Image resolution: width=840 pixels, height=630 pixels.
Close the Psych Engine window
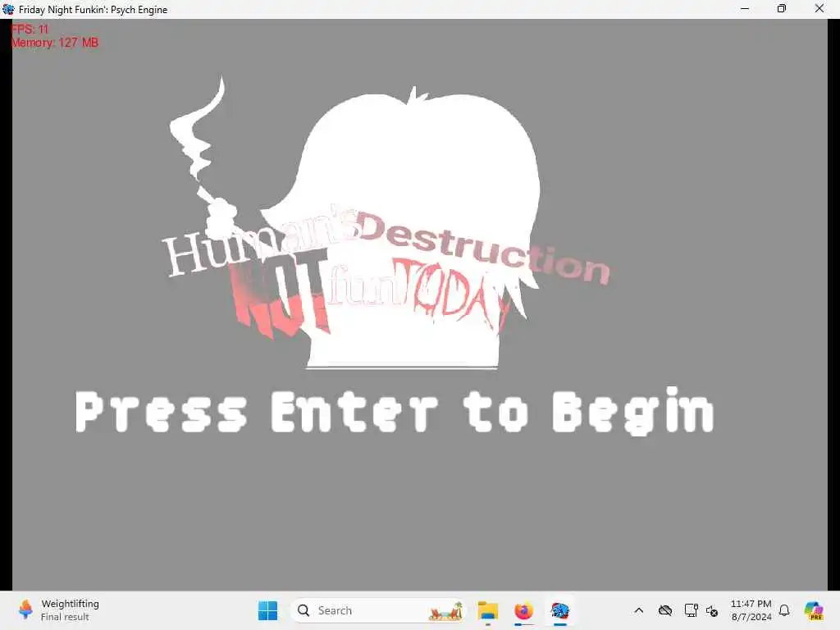point(819,9)
